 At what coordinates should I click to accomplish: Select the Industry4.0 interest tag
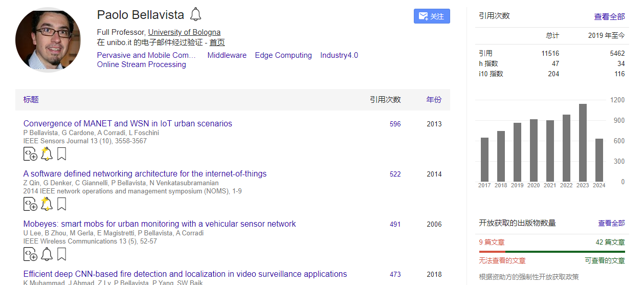(339, 55)
